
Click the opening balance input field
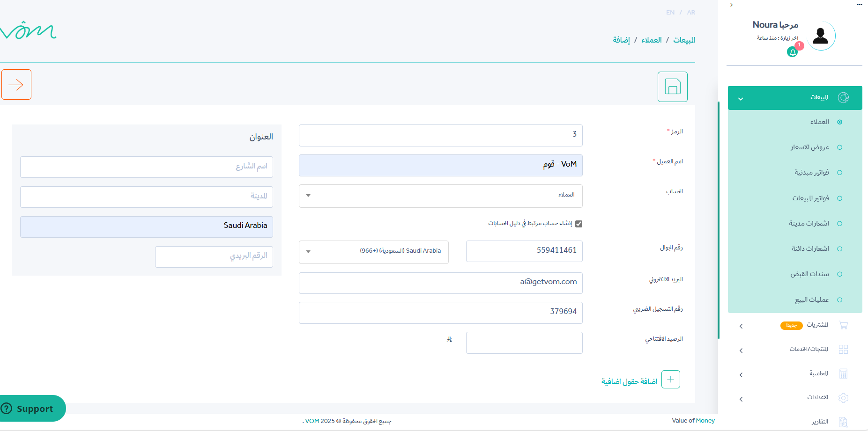click(x=524, y=343)
